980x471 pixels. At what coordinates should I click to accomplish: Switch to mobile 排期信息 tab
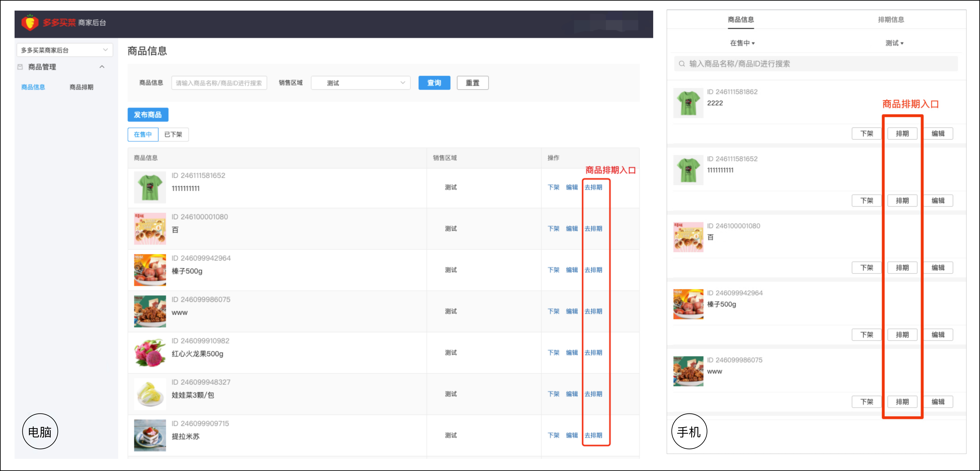click(x=891, y=20)
